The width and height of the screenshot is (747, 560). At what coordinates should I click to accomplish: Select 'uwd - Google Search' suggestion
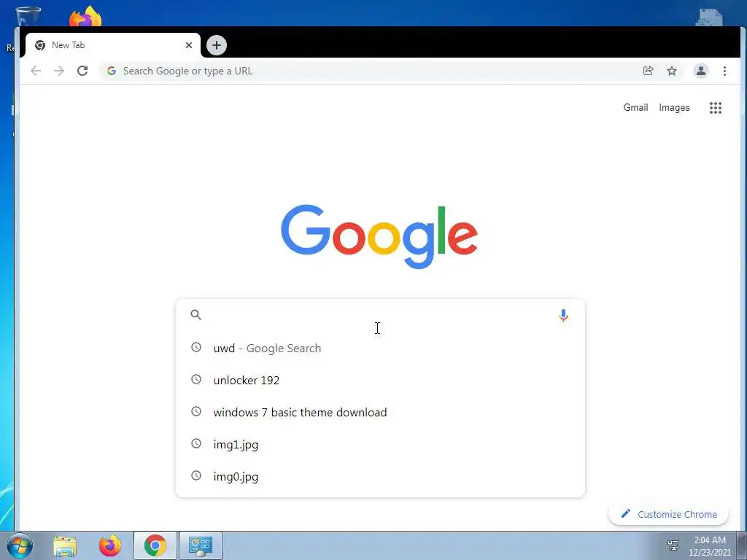pyautogui.click(x=380, y=348)
